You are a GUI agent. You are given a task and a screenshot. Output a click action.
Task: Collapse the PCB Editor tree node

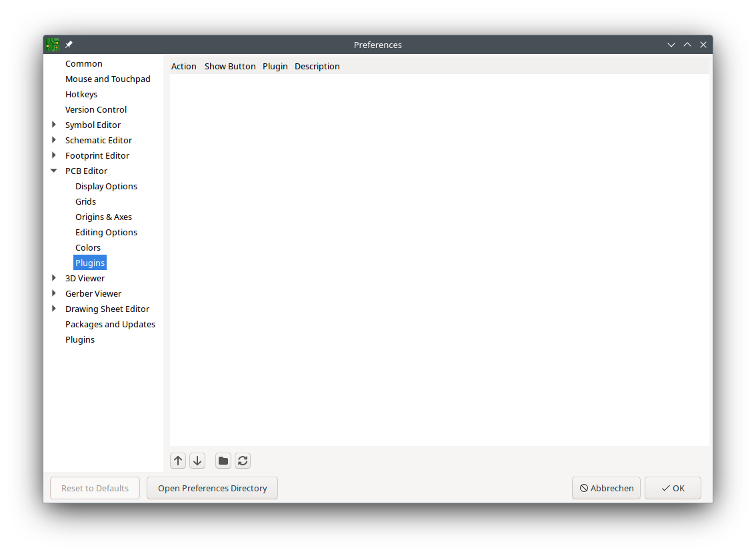coord(54,171)
